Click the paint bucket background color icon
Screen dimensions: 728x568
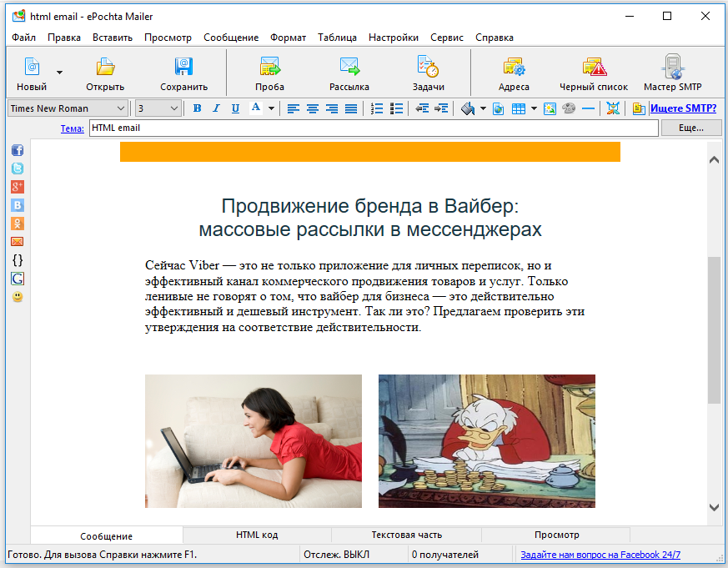(x=468, y=108)
